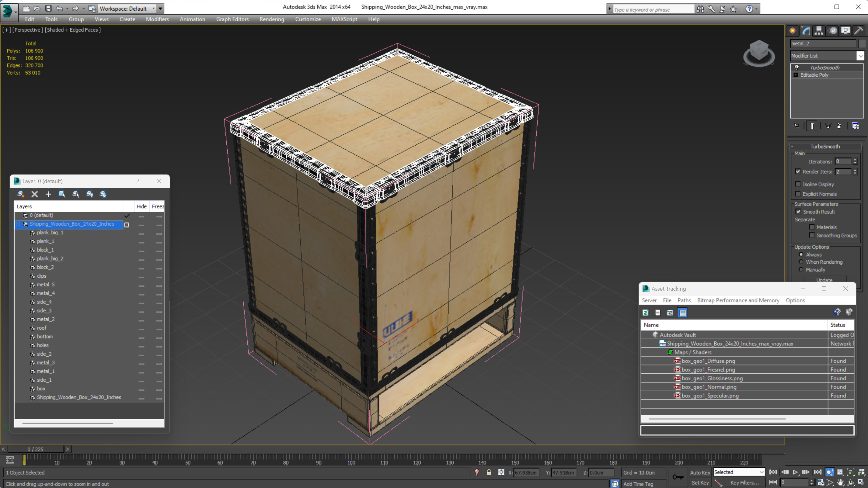This screenshot has height=488, width=868.
Task: Increase TurboSmooth Iterations spinner
Action: tap(855, 160)
